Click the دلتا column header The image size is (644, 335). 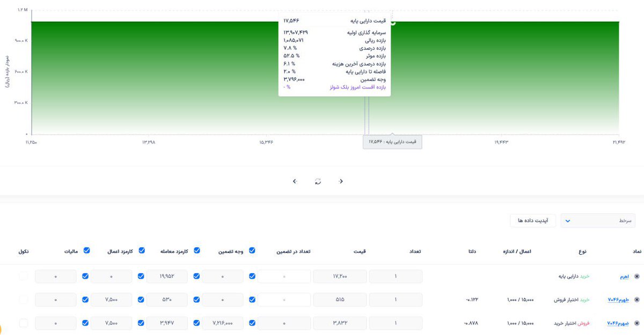(x=472, y=251)
